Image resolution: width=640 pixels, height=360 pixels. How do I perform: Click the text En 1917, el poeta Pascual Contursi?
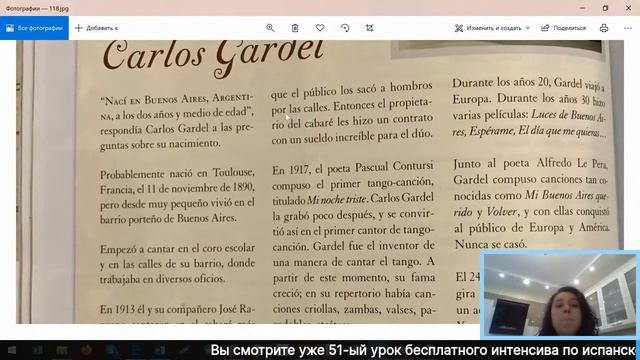[x=353, y=167]
